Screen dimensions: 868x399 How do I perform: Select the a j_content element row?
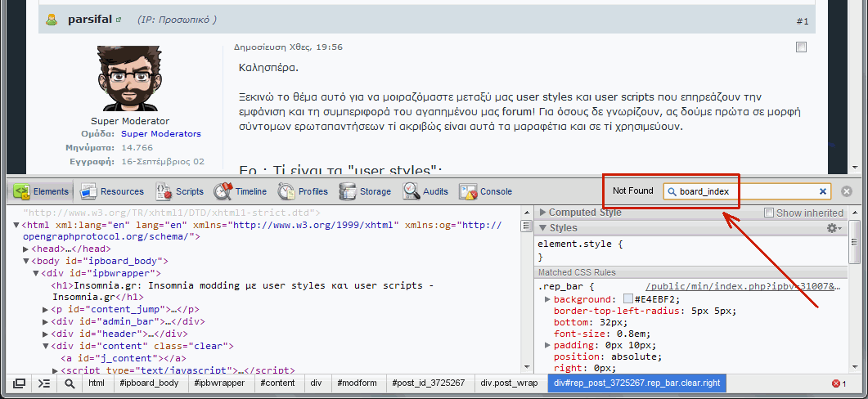(x=123, y=358)
